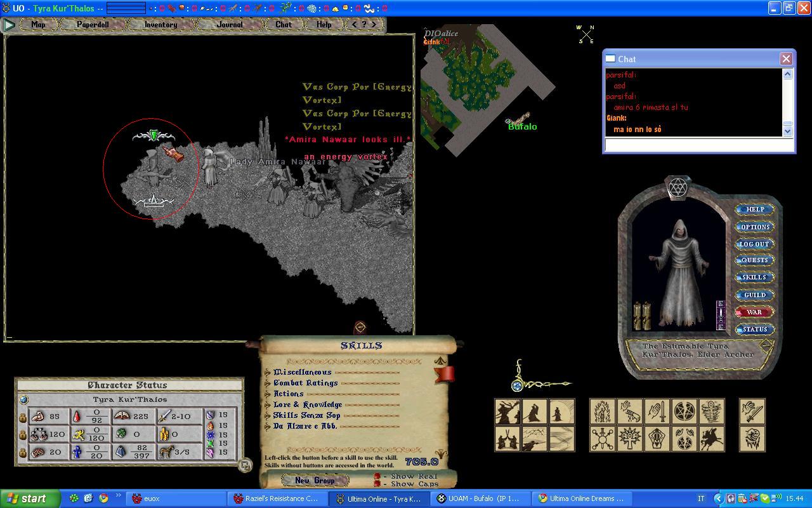Open the Help menu item
The height and width of the screenshot is (508, 812).
coord(324,25)
